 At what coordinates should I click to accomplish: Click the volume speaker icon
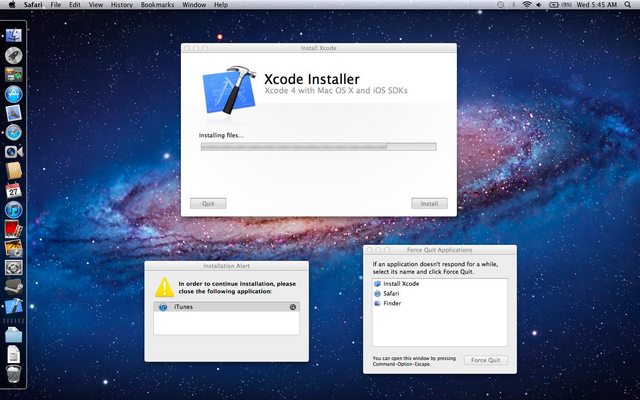click(x=539, y=5)
